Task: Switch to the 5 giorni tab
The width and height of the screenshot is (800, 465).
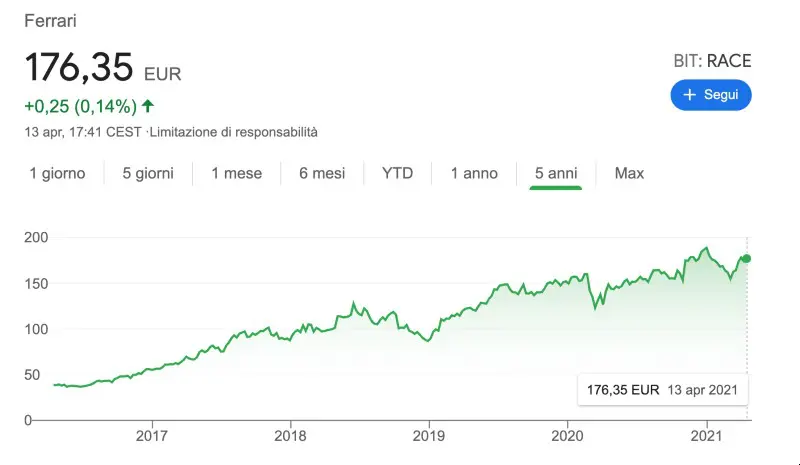Action: [148, 174]
